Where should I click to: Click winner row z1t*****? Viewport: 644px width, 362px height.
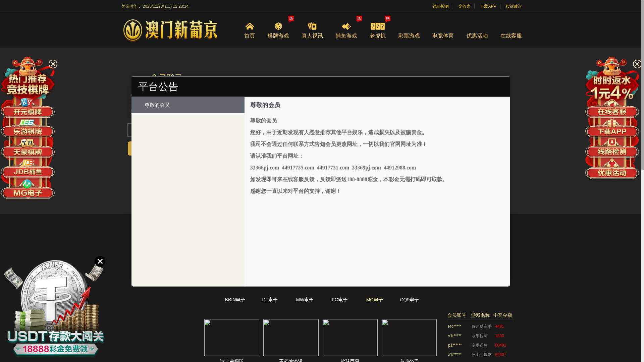coord(481,355)
